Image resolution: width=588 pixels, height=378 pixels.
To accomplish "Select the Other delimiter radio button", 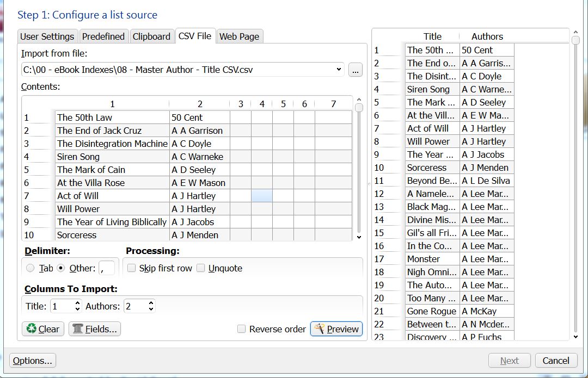I will [x=61, y=268].
